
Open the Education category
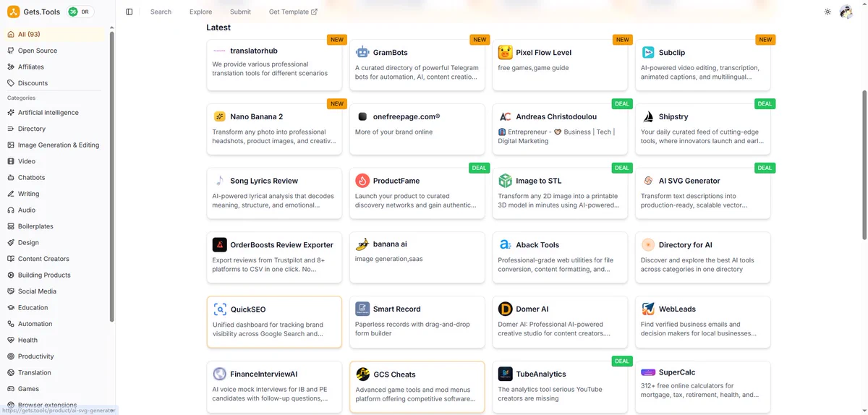pyautogui.click(x=54, y=307)
